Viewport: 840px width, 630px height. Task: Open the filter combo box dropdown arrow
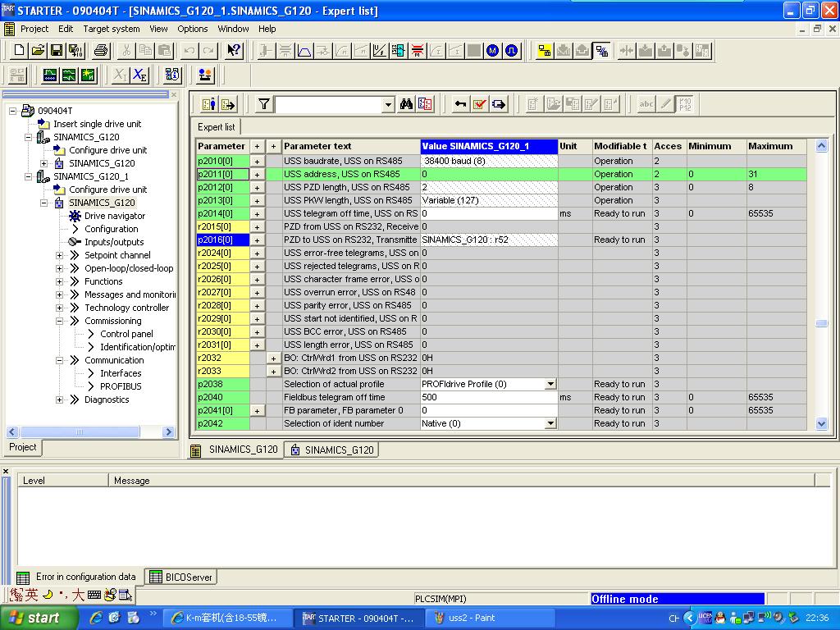pyautogui.click(x=388, y=105)
